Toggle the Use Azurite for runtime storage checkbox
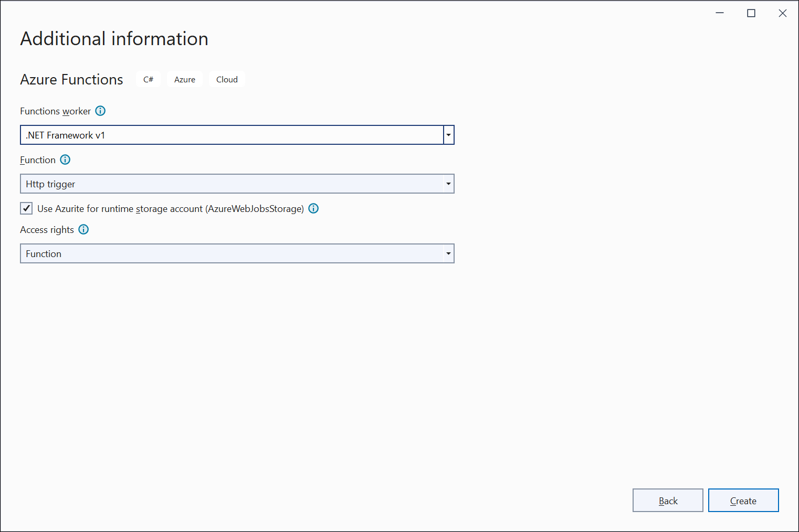 (26, 208)
